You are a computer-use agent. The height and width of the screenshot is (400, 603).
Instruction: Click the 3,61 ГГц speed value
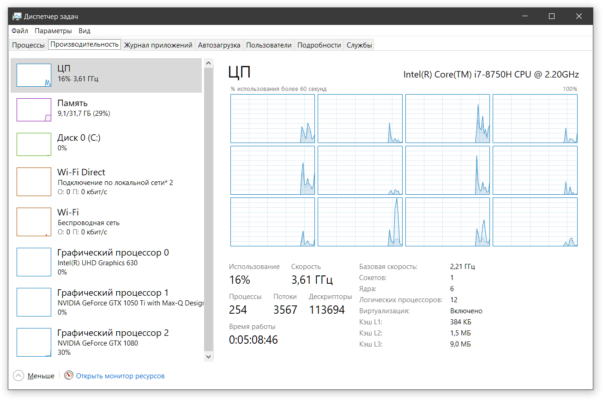pyautogui.click(x=312, y=280)
